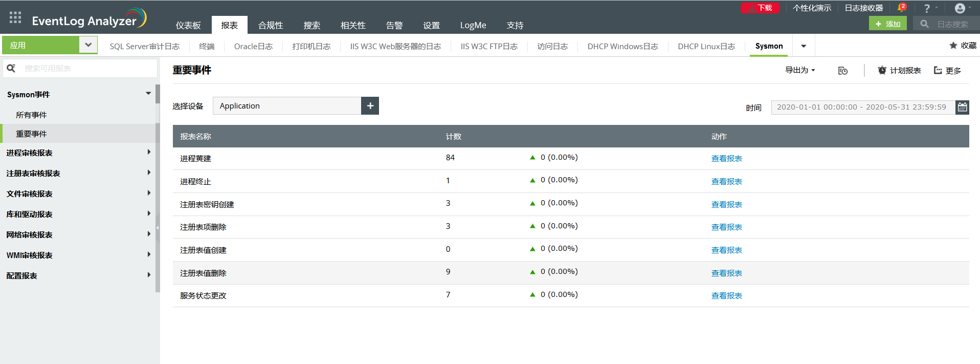The width and height of the screenshot is (980, 364).
Task: Switch to the 仪表板 tab
Action: 188,25
